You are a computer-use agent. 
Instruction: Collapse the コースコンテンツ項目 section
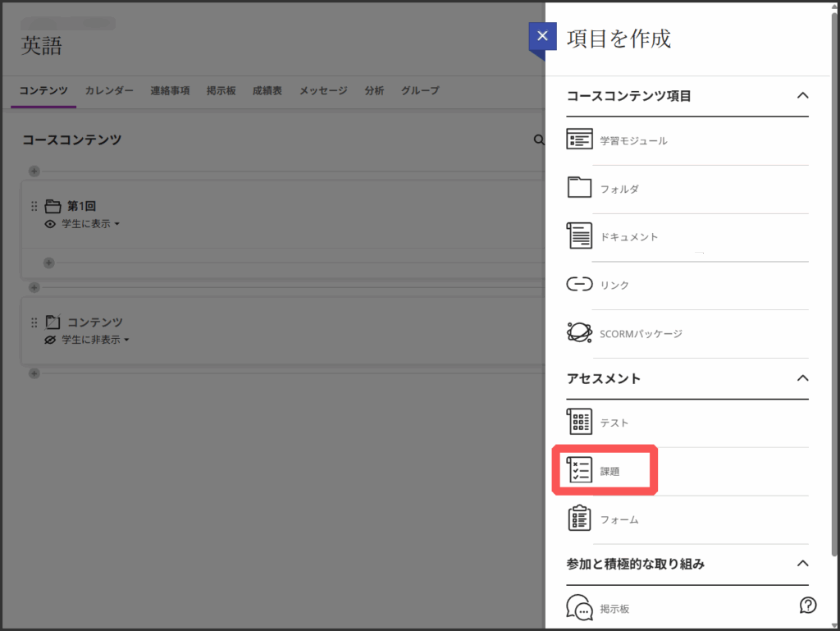pos(803,95)
